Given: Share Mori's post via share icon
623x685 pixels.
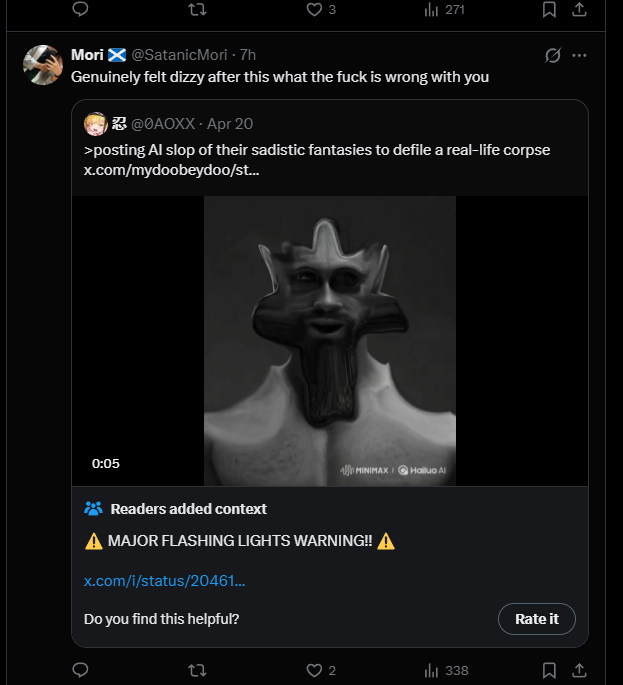Looking at the screenshot, I should tap(578, 670).
